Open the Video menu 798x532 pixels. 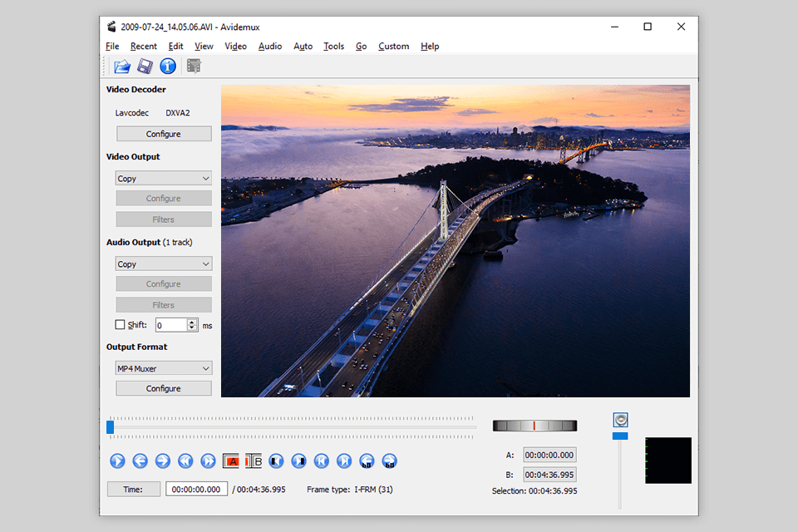tap(236, 47)
